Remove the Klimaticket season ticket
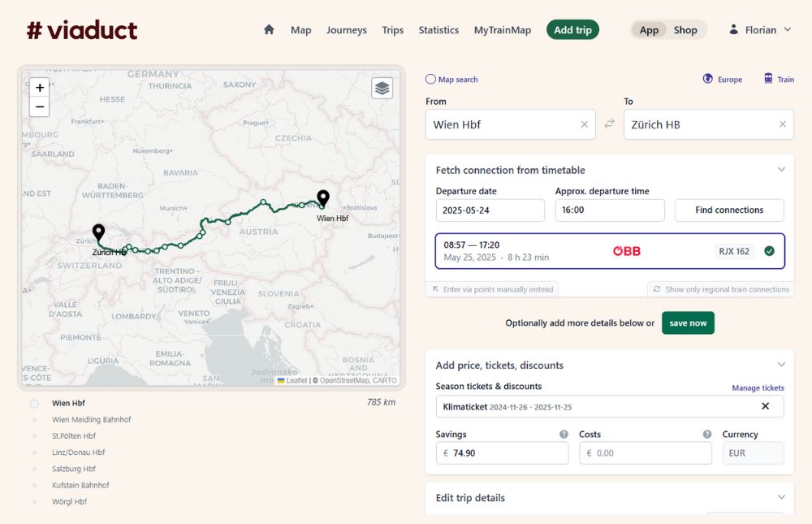 tap(766, 406)
